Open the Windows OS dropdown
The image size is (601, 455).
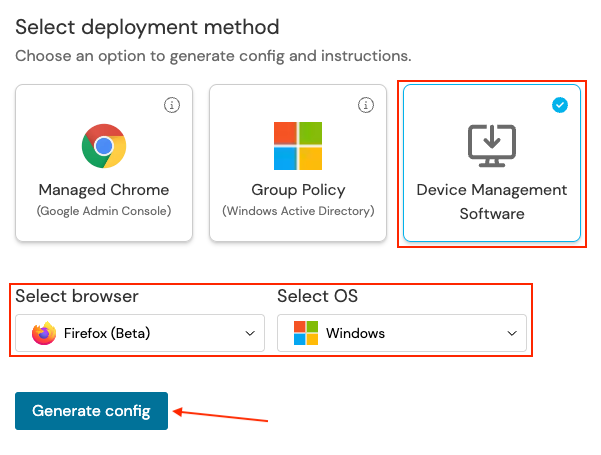coord(402,333)
